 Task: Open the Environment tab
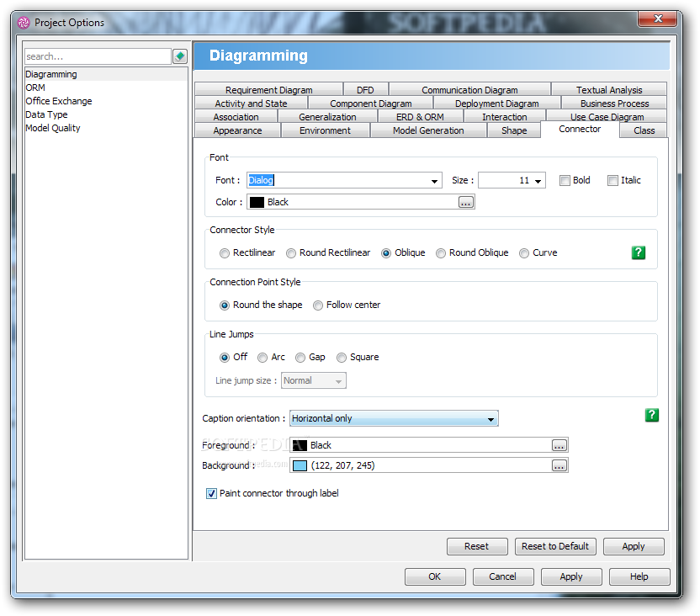tap(325, 130)
